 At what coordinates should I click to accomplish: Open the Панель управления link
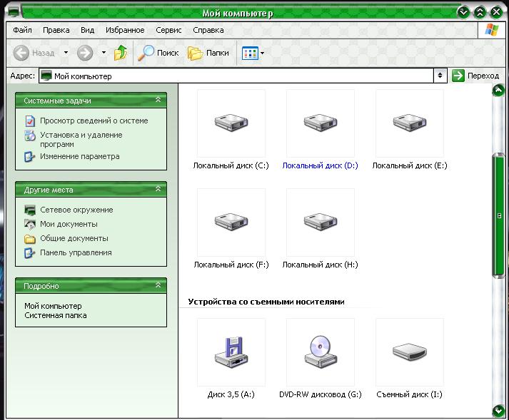[x=76, y=252]
